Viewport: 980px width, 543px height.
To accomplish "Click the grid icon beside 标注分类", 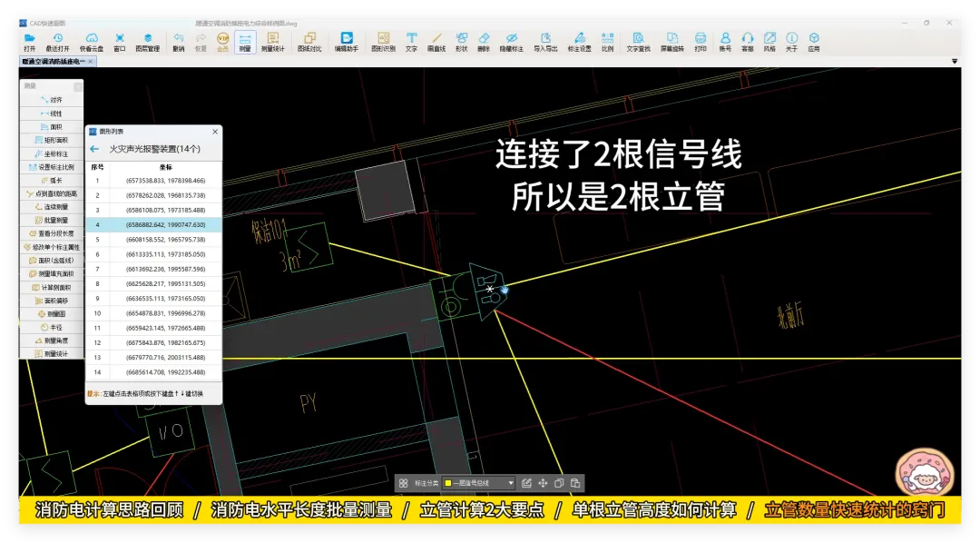I will tap(404, 483).
